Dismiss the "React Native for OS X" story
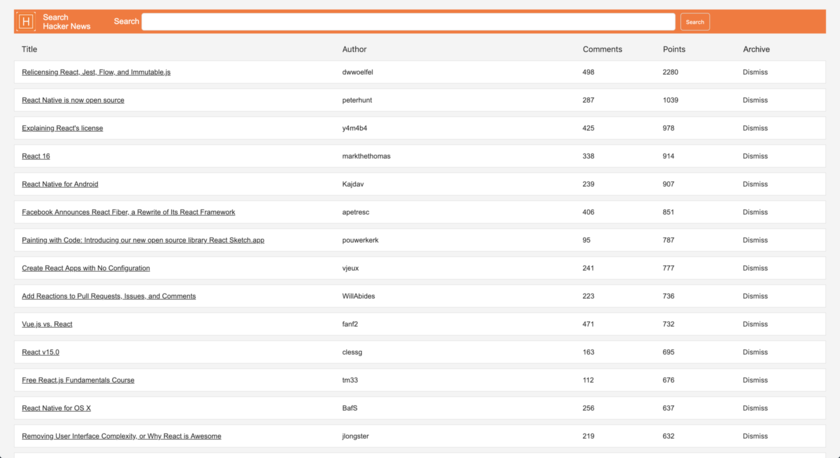The image size is (840, 458). pyautogui.click(x=755, y=409)
